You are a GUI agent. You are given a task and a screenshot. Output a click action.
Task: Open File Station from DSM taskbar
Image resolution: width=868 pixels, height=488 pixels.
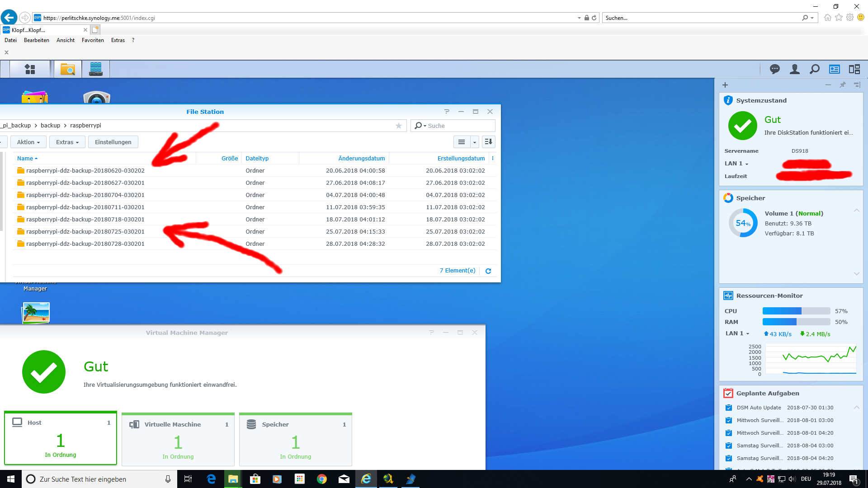point(68,69)
